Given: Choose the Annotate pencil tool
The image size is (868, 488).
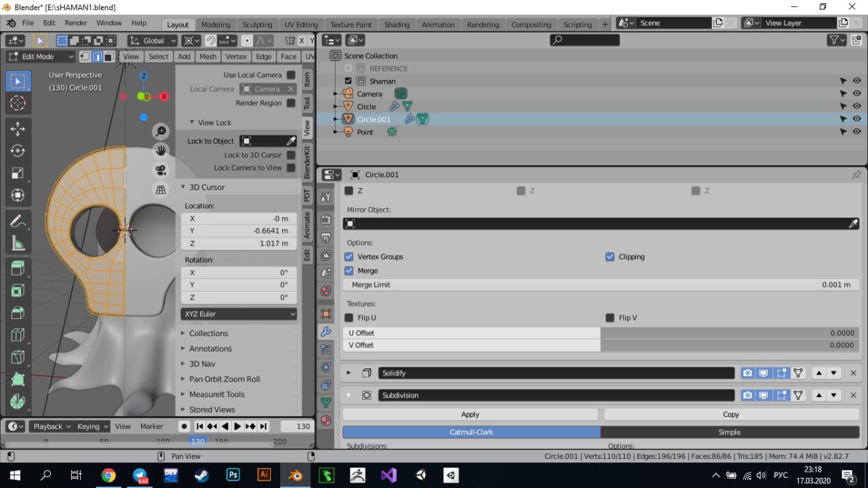Looking at the screenshot, I should (18, 221).
